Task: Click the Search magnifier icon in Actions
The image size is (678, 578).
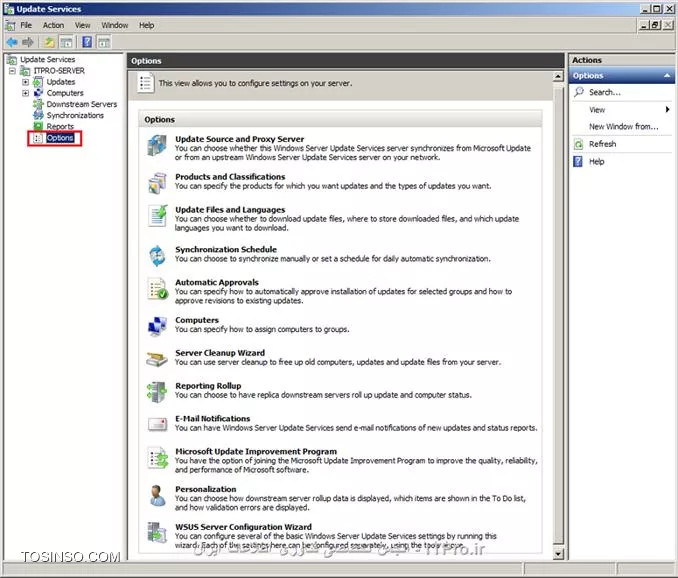Action: [578, 92]
